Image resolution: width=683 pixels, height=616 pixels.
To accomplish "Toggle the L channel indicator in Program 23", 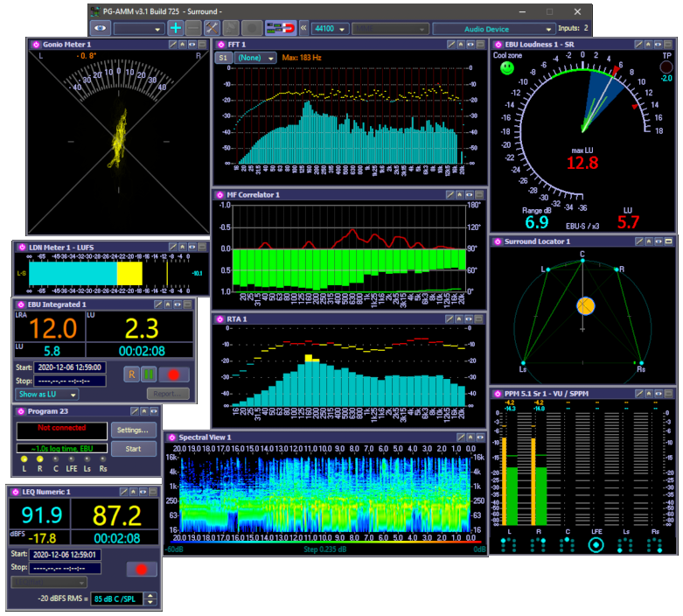I will click(24, 460).
